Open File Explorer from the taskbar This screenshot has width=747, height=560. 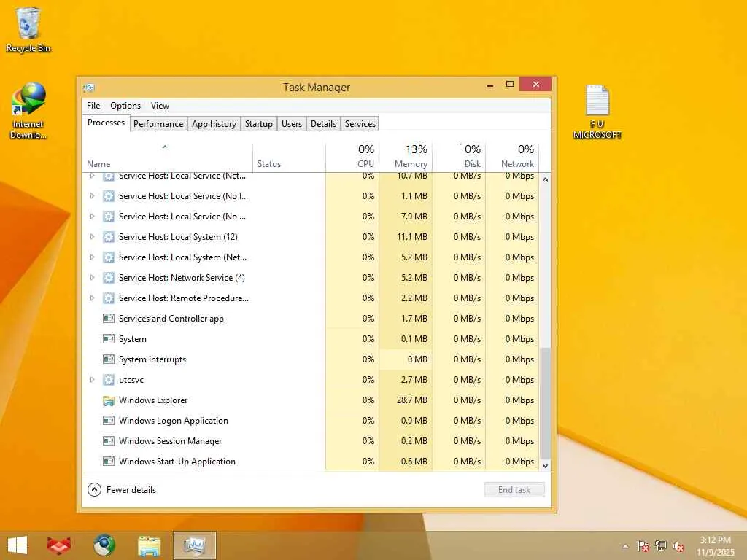pos(149,545)
